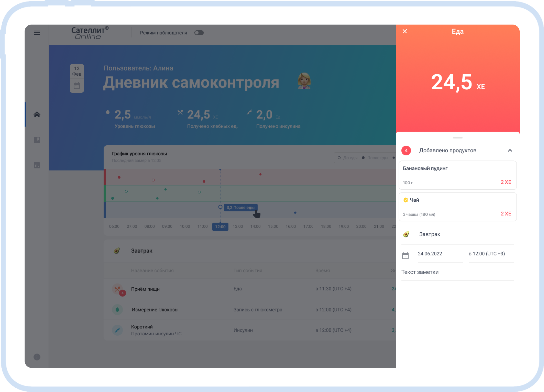Click the user avatar emoji
The width and height of the screenshot is (544, 392).
pyautogui.click(x=304, y=81)
